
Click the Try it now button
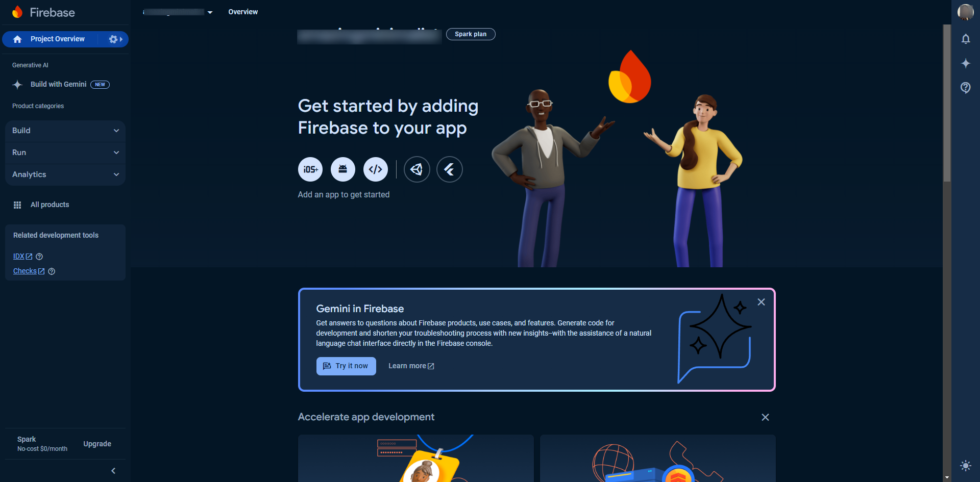tap(346, 366)
